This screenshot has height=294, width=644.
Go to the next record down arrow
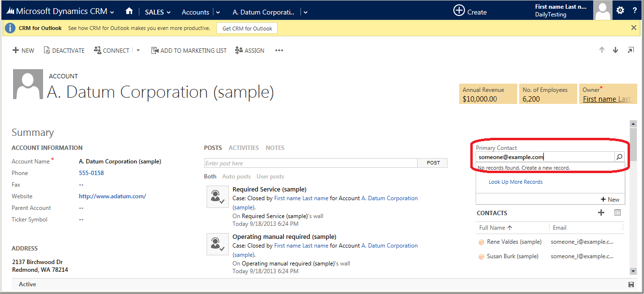tap(615, 50)
